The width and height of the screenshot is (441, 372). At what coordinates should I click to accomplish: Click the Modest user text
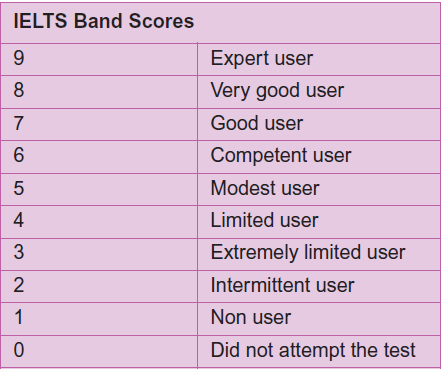pyautogui.click(x=265, y=188)
